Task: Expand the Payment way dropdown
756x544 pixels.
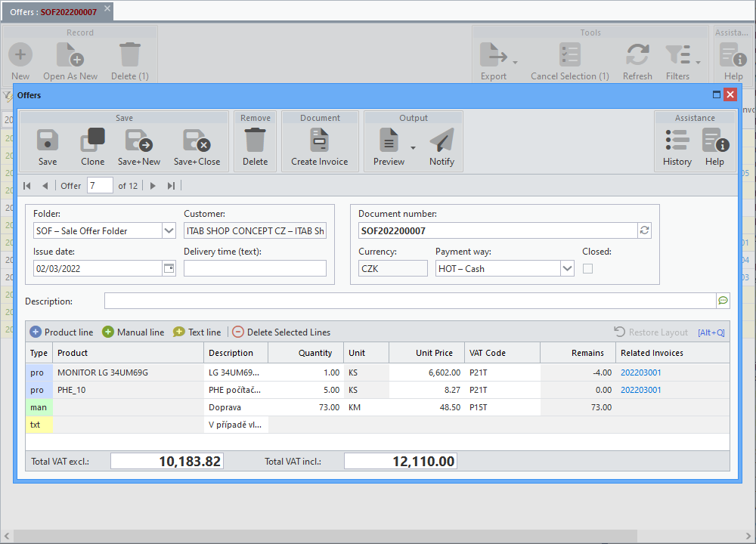Action: (x=567, y=268)
